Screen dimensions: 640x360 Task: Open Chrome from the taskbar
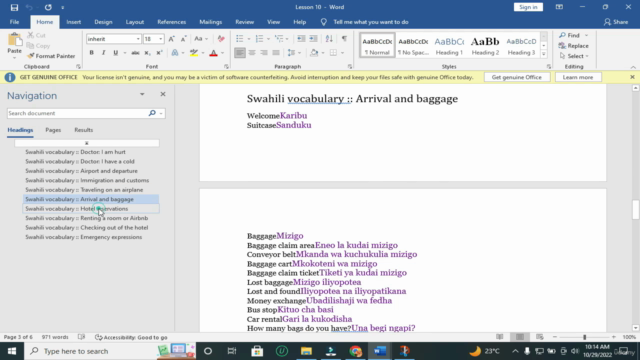tap(356, 351)
